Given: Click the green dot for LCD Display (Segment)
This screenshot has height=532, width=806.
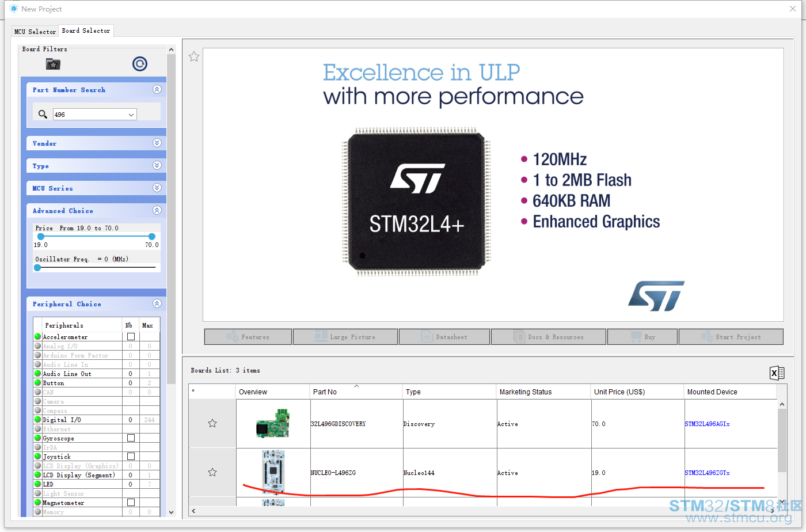Looking at the screenshot, I should [x=38, y=475].
